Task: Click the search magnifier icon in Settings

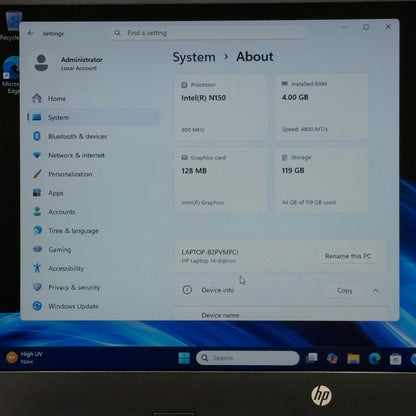Action: point(117,33)
